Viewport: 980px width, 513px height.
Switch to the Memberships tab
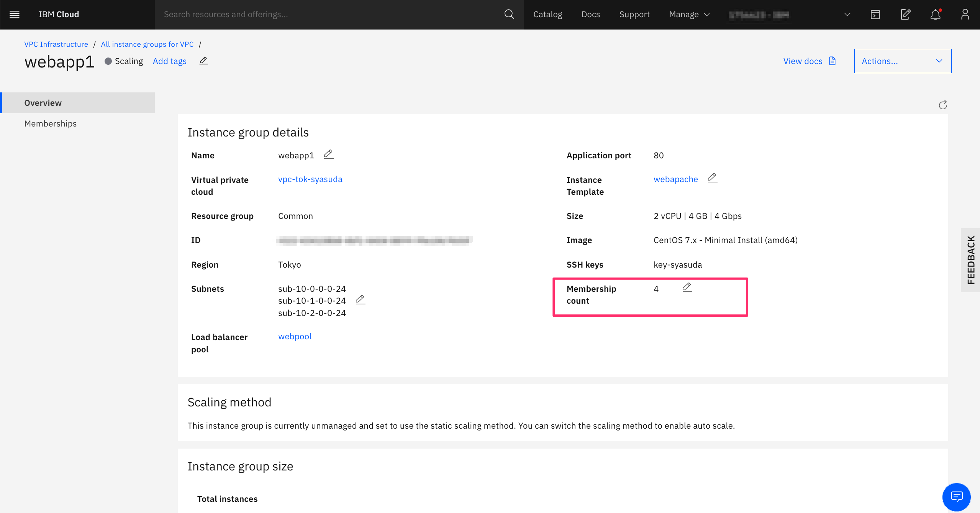coord(51,123)
